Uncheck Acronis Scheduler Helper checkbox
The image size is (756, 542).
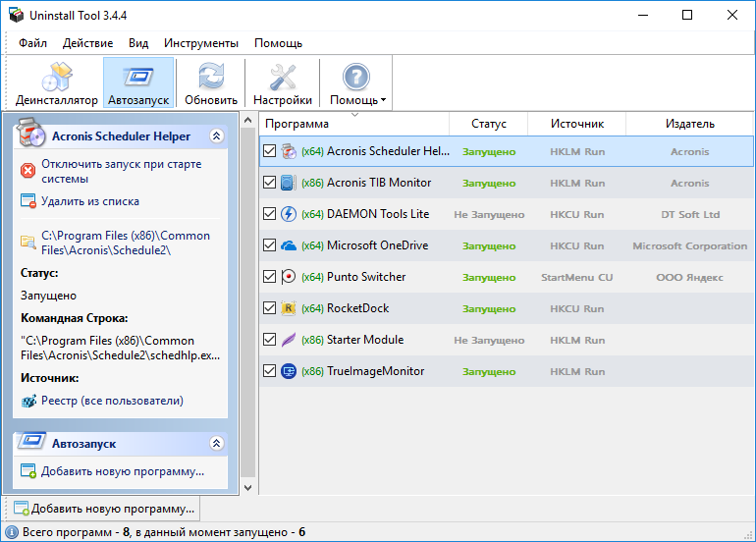[270, 151]
